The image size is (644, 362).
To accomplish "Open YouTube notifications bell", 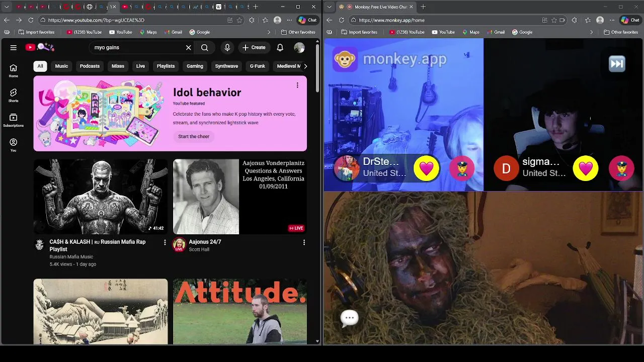I will [280, 47].
